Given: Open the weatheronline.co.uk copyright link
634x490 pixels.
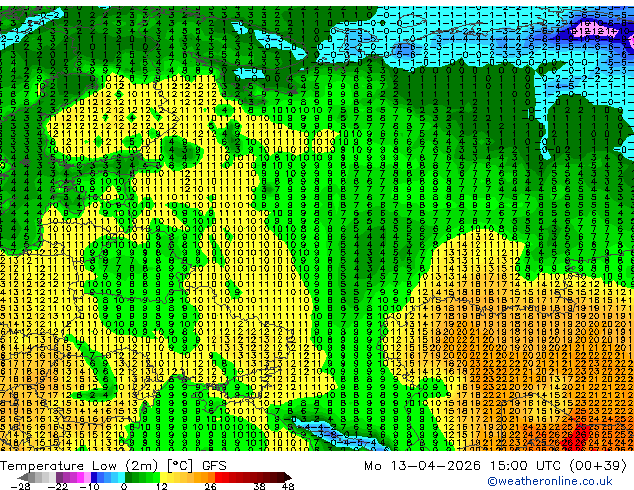Looking at the screenshot, I should tap(550, 481).
